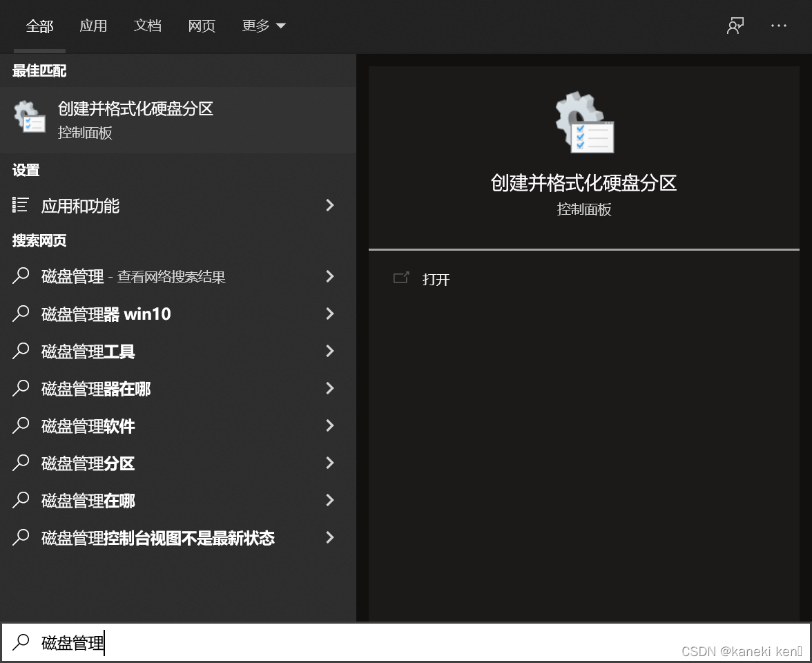Select suggestion 磁盘管理控制台视图不是最新状态
Image resolution: width=812 pixels, height=663 pixels.
(x=178, y=537)
